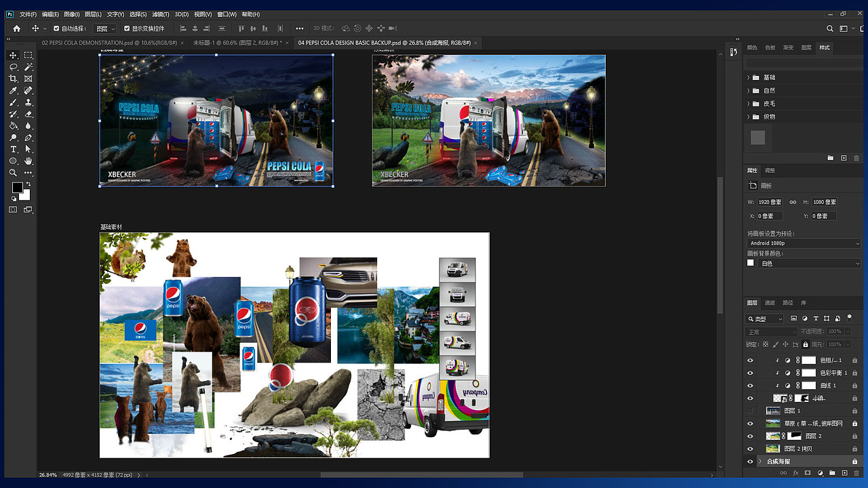Open the 滤镜(T) menu
The height and width of the screenshot is (488, 868).
(161, 14)
